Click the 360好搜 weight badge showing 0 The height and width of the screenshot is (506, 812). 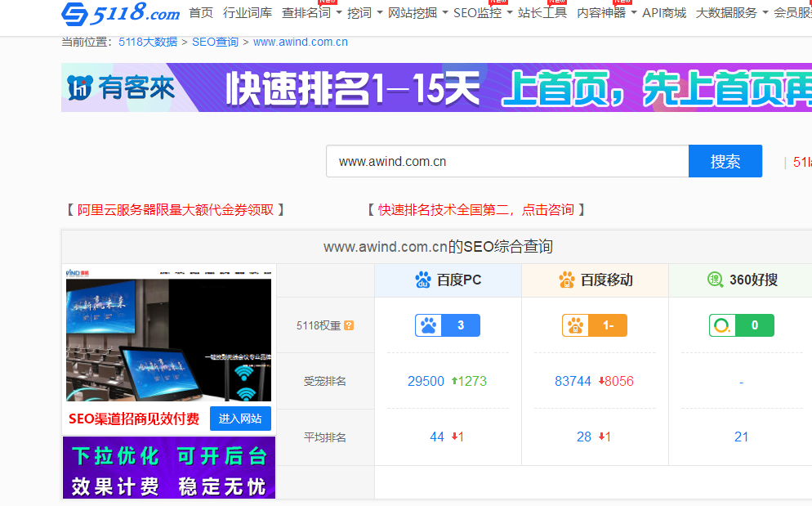click(x=742, y=325)
